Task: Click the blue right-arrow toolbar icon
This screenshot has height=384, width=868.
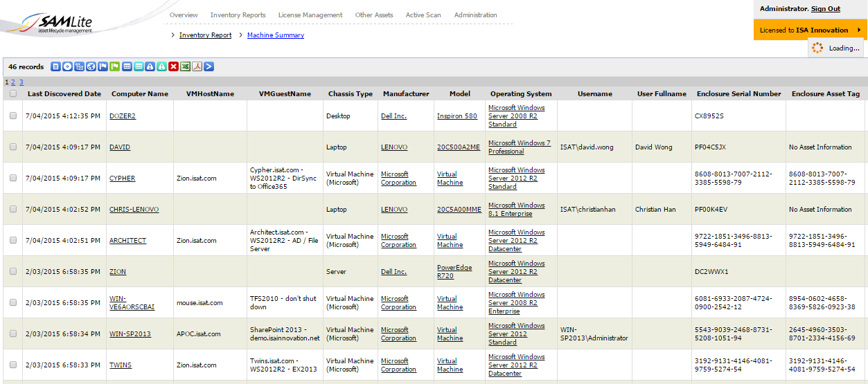Action: pos(209,66)
